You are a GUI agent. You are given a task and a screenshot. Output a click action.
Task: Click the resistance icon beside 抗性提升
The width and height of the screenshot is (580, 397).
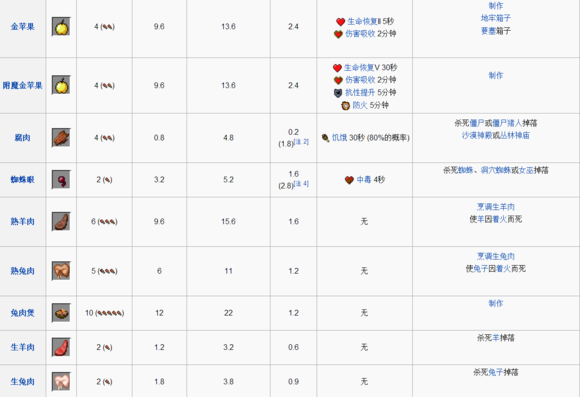[x=338, y=93]
